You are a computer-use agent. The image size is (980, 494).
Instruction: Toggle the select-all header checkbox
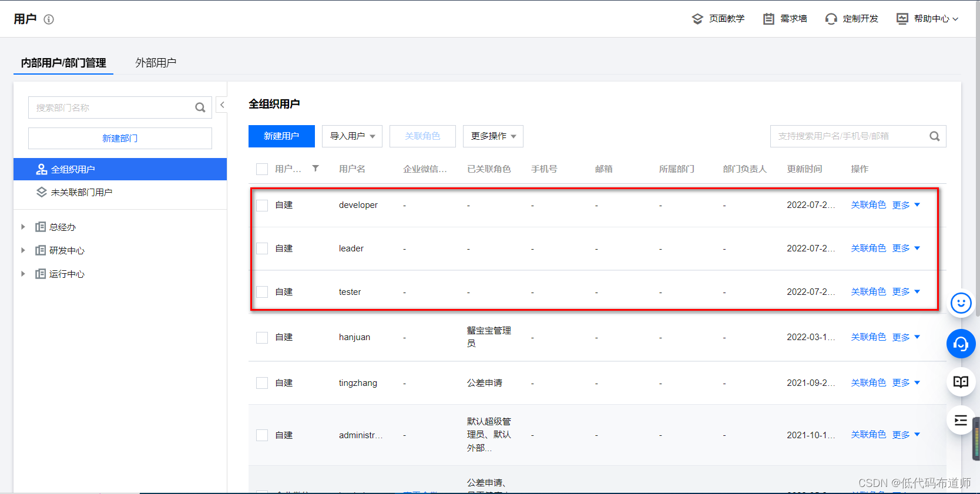point(262,169)
